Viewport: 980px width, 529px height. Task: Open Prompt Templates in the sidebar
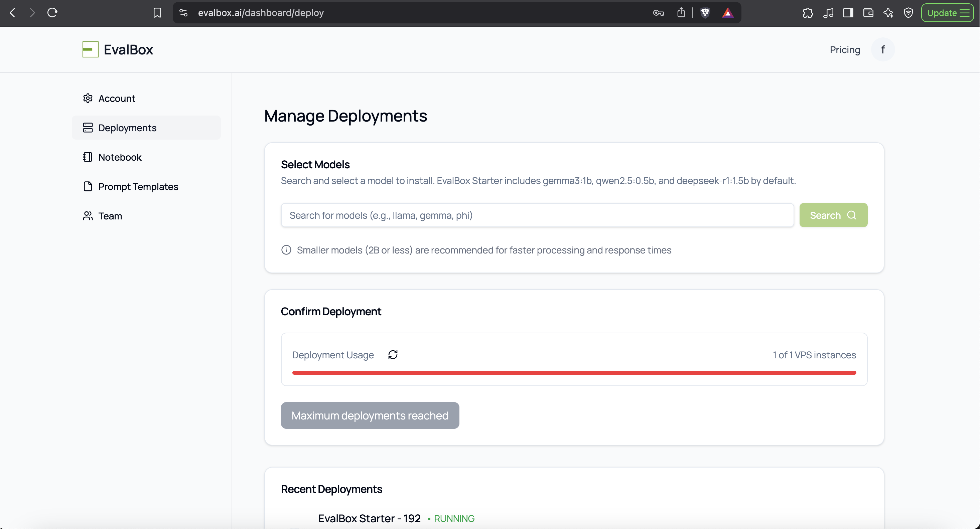click(x=146, y=186)
